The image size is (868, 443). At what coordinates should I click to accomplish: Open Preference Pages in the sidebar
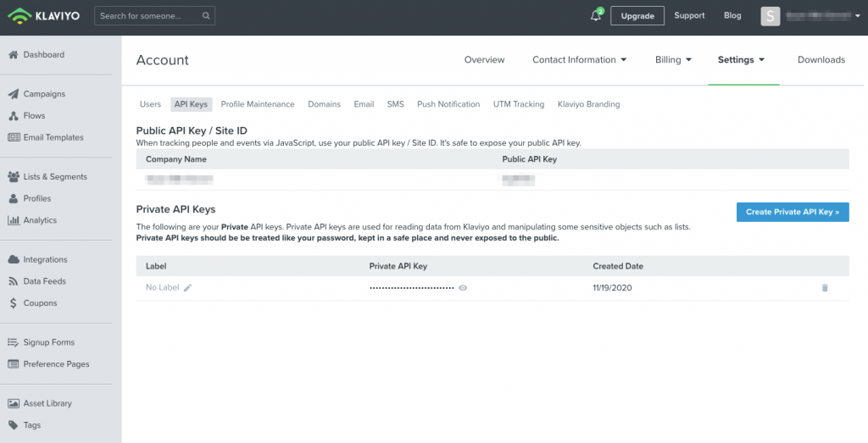point(57,364)
